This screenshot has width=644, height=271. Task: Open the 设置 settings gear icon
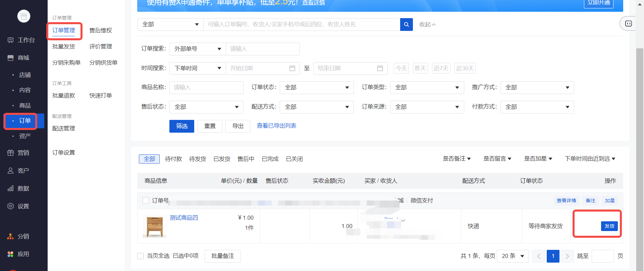pyautogui.click(x=11, y=206)
